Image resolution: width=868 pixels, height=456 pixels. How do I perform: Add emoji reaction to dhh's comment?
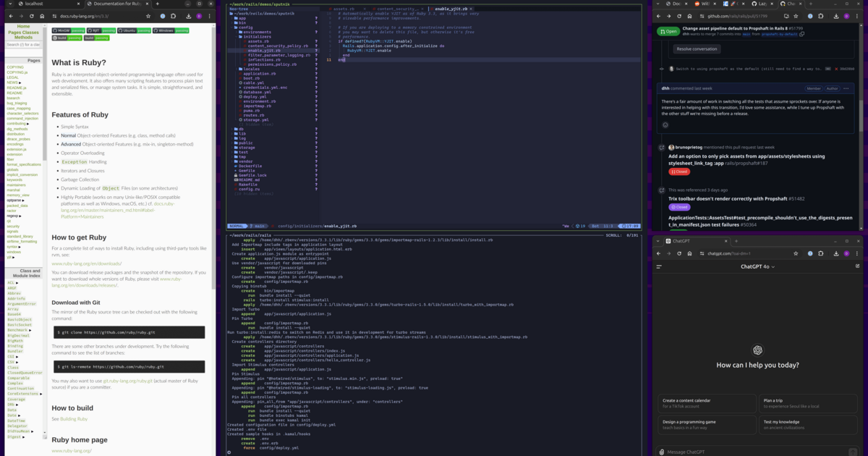tap(665, 124)
